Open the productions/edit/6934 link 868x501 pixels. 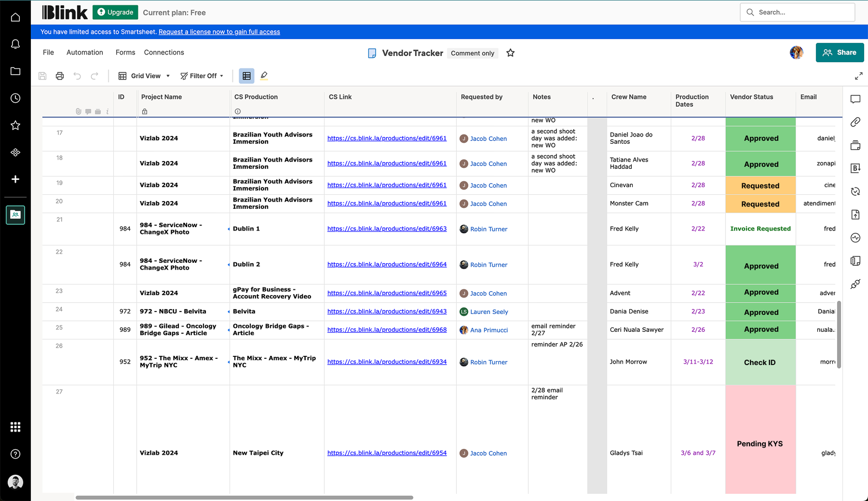coord(387,362)
